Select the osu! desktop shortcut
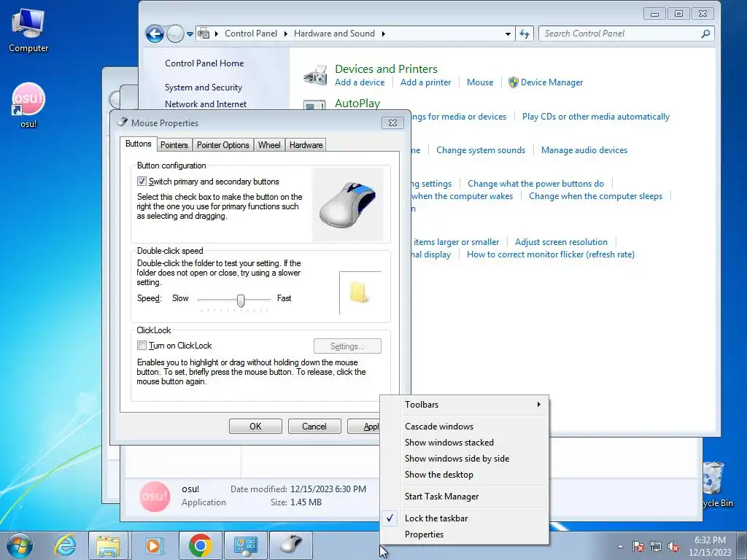Screen dimensions: 747x560 [x=28, y=106]
